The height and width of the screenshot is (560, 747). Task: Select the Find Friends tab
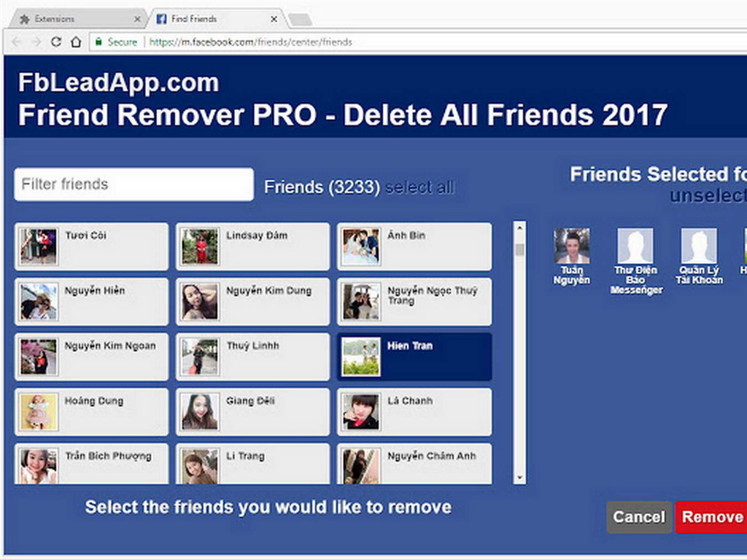click(217, 19)
